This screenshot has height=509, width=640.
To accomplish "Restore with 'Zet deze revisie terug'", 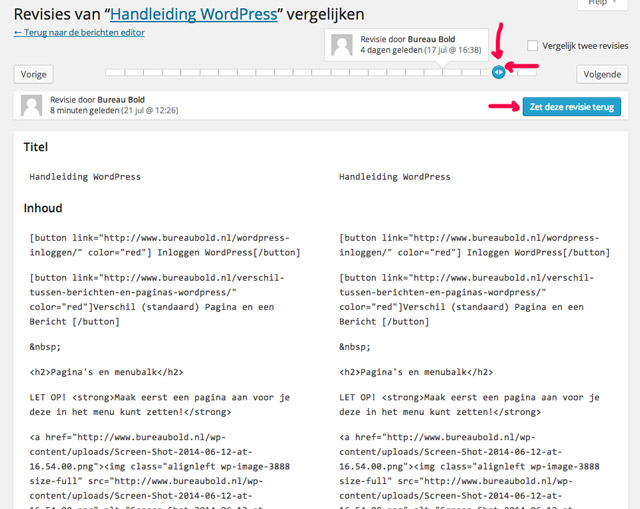I will [x=571, y=107].
